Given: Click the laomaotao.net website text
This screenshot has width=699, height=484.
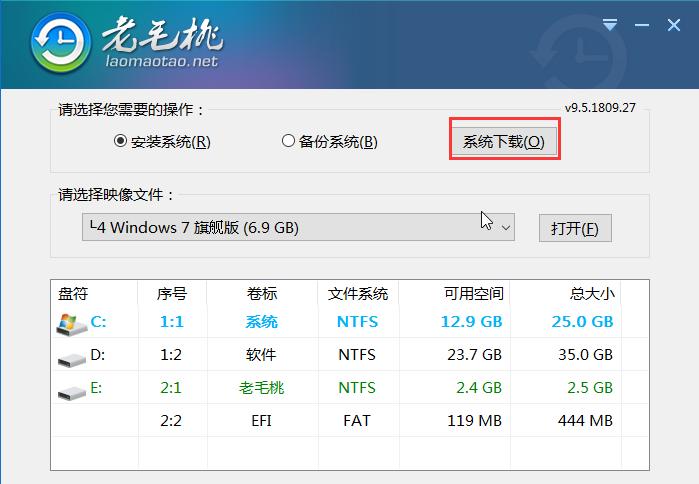Looking at the screenshot, I should click(162, 61).
